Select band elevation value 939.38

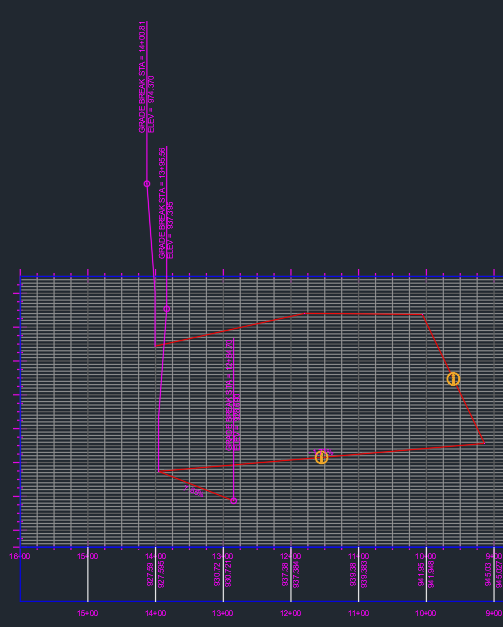[353, 574]
